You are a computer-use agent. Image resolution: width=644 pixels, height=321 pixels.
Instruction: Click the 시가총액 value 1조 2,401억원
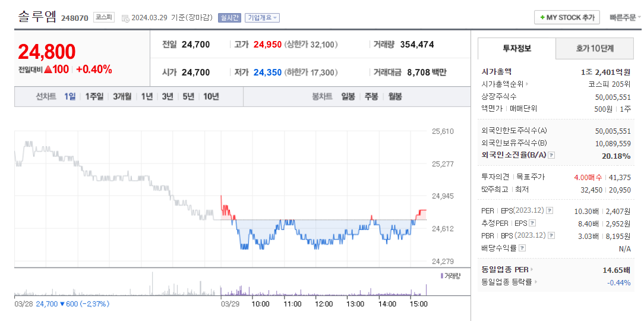(606, 72)
